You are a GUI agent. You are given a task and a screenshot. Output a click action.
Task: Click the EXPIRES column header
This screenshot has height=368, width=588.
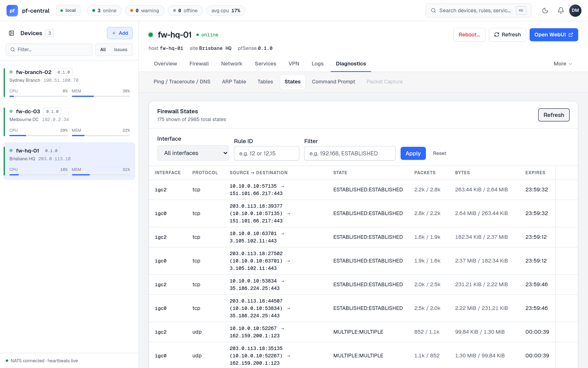pyautogui.click(x=535, y=173)
